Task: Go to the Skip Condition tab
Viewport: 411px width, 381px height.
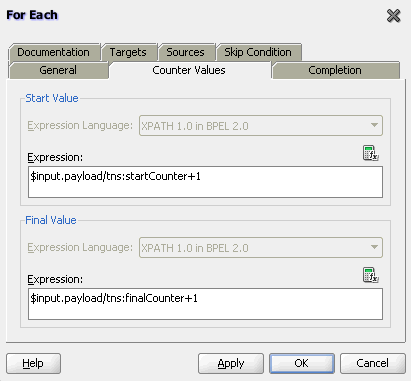Action: pos(258,52)
